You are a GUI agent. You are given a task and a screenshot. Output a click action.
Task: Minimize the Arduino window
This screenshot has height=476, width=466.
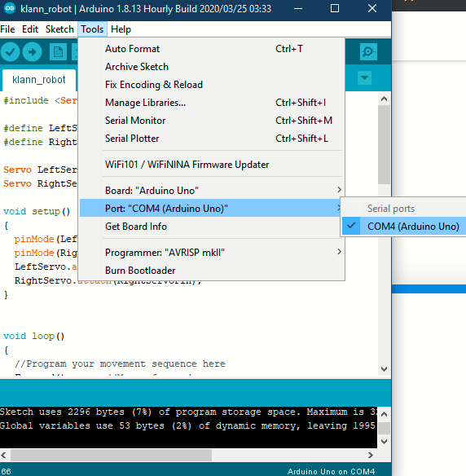pos(298,8)
